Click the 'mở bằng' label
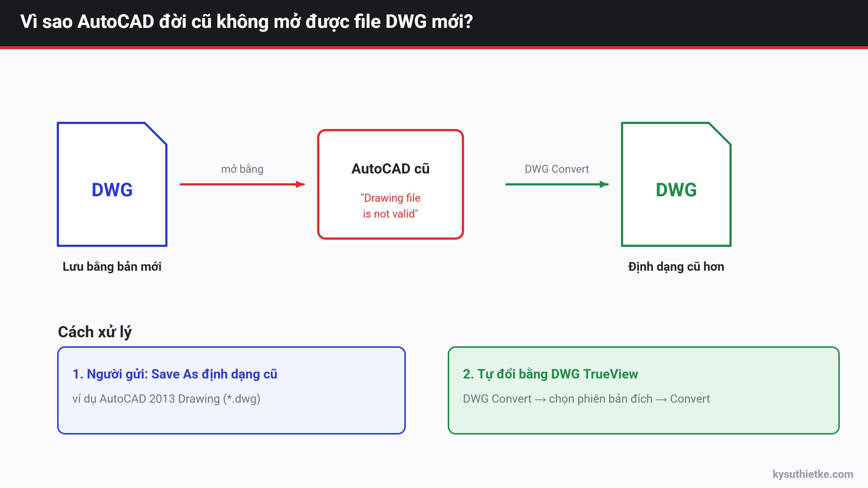868x488 pixels. tap(242, 169)
